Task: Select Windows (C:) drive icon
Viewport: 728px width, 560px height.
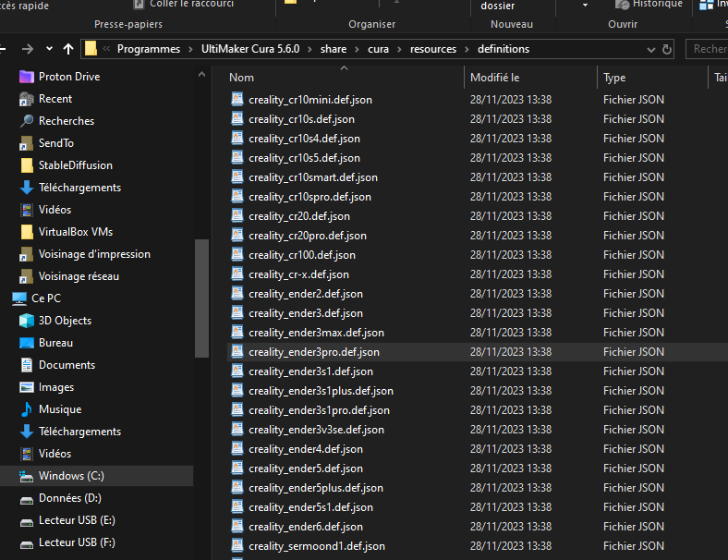Action: [27, 477]
